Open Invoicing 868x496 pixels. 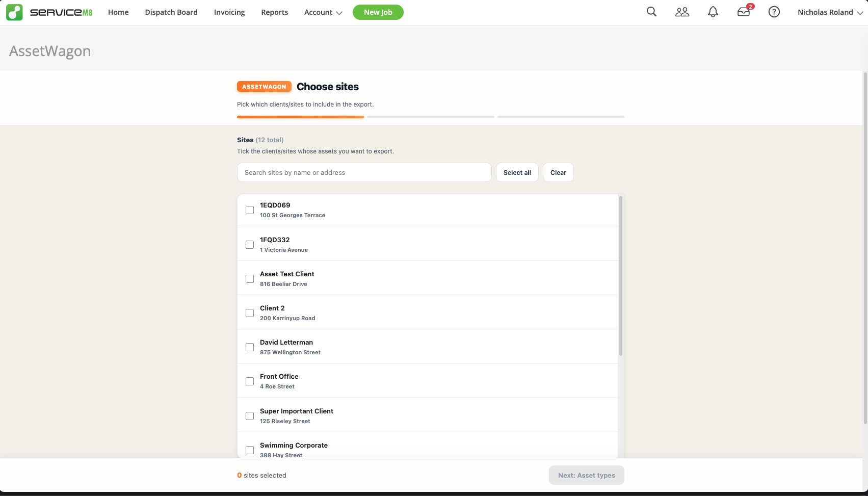point(229,12)
